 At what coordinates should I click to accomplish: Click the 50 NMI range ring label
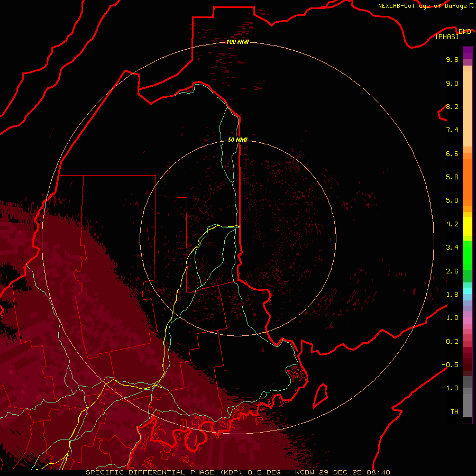237,140
